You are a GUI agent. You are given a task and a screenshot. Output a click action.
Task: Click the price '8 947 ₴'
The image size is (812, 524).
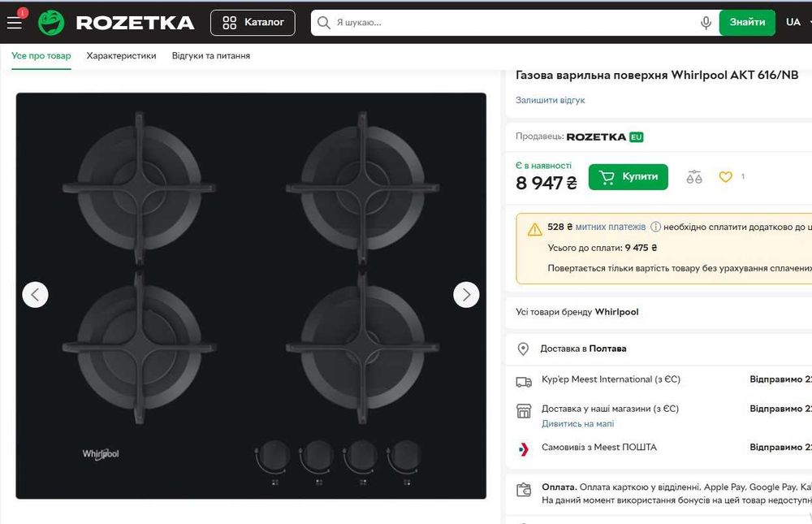click(546, 183)
